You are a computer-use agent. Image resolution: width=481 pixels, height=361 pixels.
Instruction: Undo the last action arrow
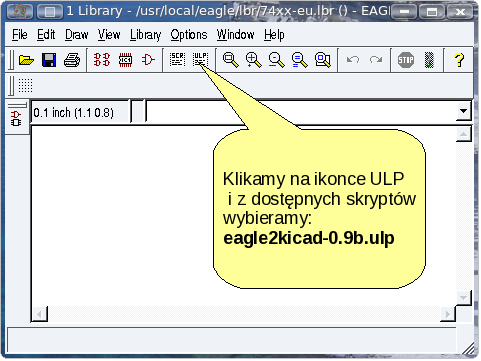[353, 60]
